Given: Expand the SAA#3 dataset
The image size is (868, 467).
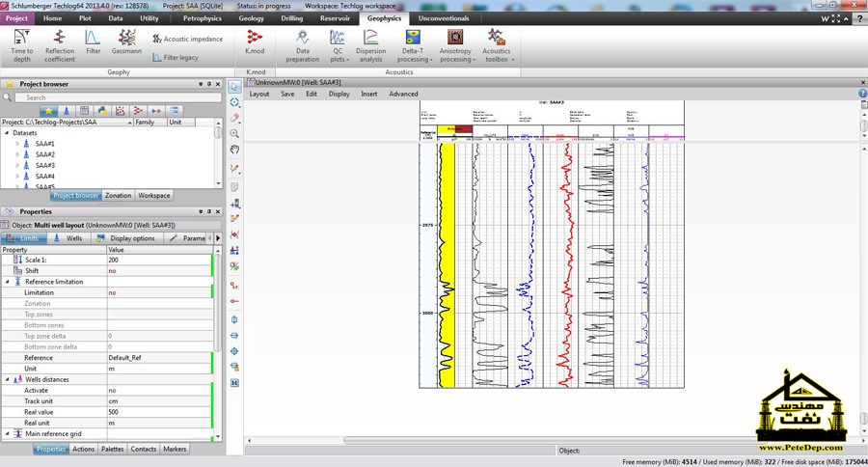Looking at the screenshot, I should pos(17,165).
